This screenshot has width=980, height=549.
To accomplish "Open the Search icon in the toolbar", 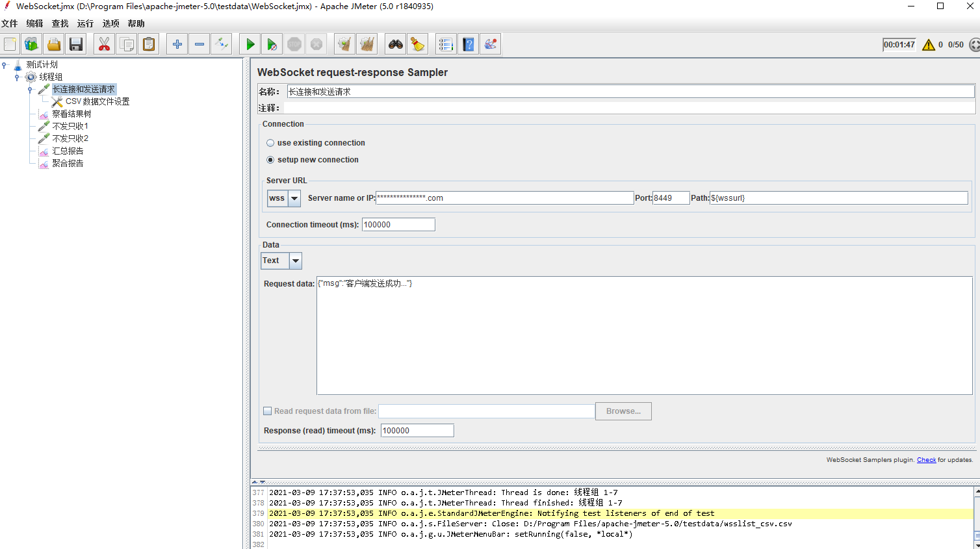I will pos(395,44).
